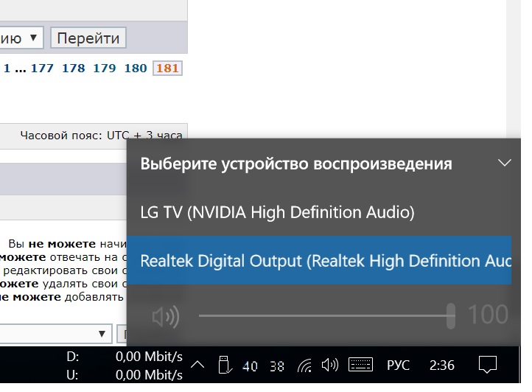Mute audio via flyout speaker icon
This screenshot has height=392, width=532.
pyautogui.click(x=165, y=317)
